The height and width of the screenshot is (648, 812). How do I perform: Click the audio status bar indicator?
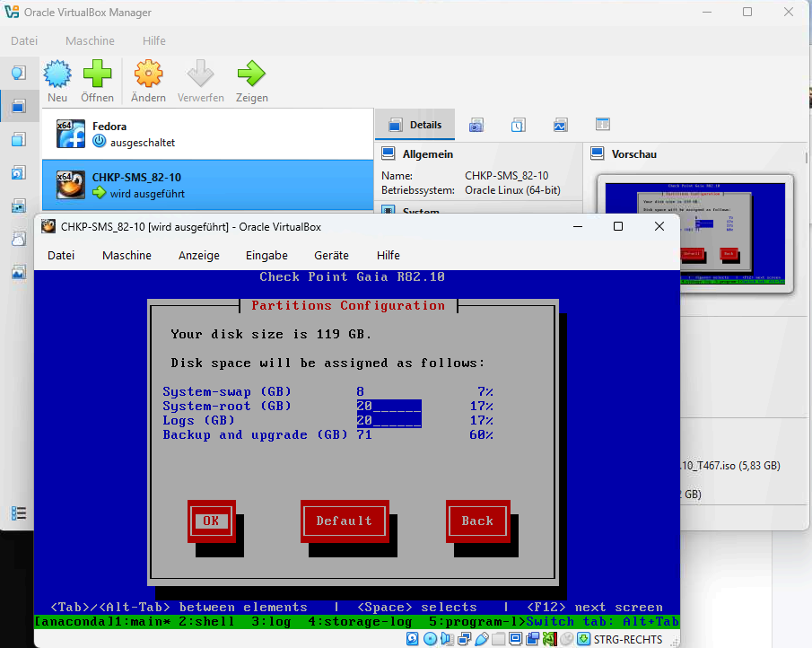click(x=447, y=639)
